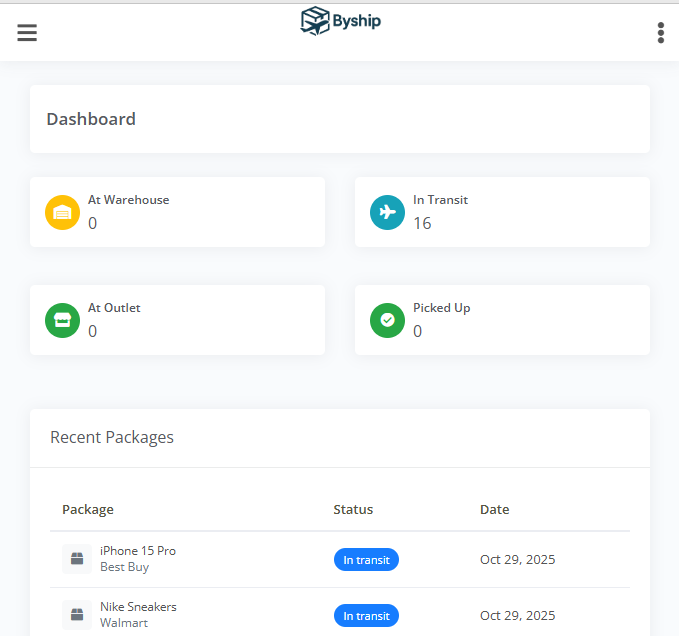
Task: Click the Picked Up label
Action: [x=442, y=308]
